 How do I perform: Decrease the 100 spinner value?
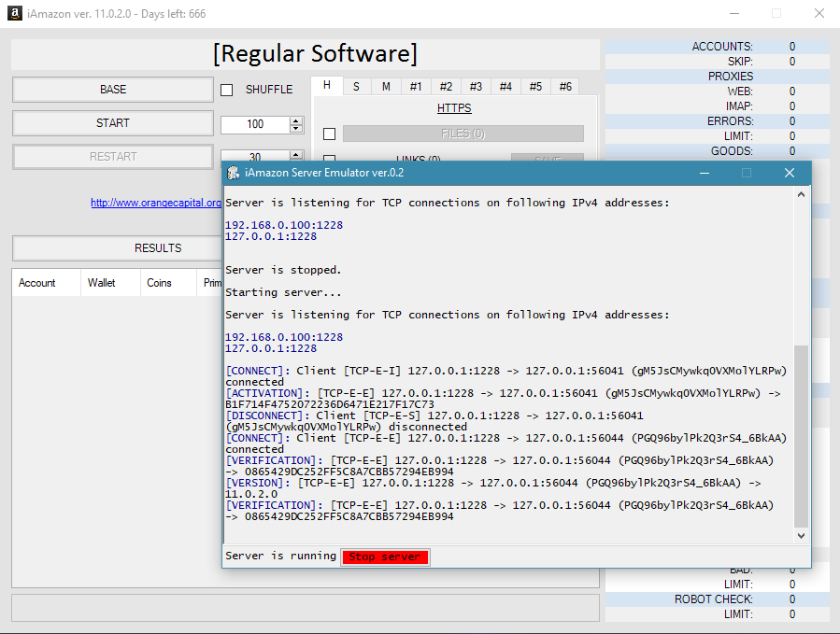tap(295, 129)
